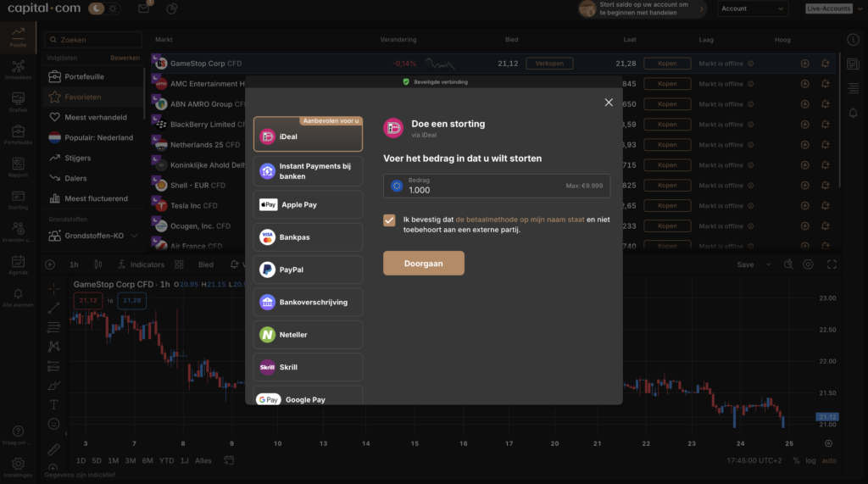868x484 pixels.
Task: Pick Bankoverschrijving payment option
Action: (x=308, y=303)
